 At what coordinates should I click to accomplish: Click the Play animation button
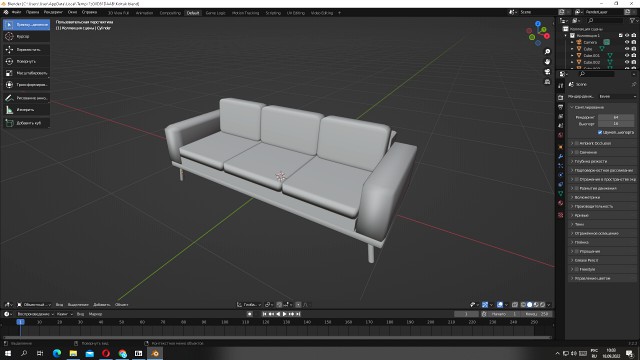(284, 314)
